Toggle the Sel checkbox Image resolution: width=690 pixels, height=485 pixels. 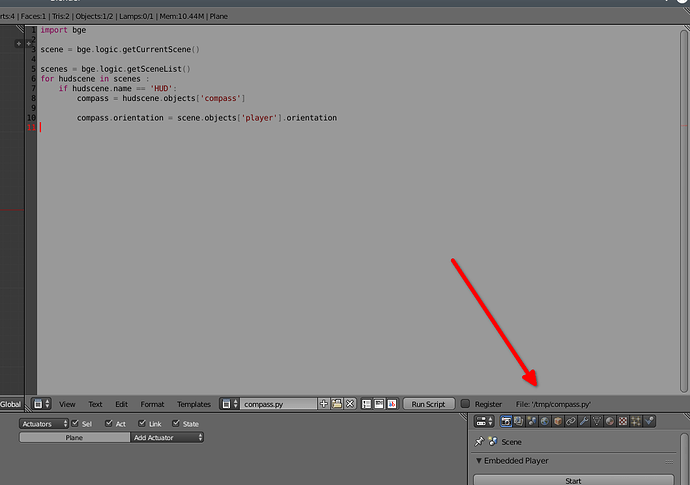75,423
